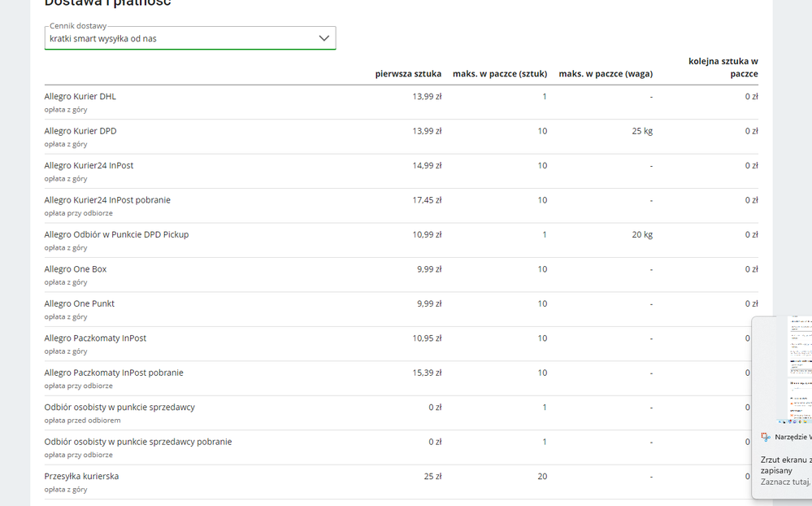Click the 13,99 zł price for Kurier DPD
The image size is (812, 506).
pyautogui.click(x=427, y=131)
